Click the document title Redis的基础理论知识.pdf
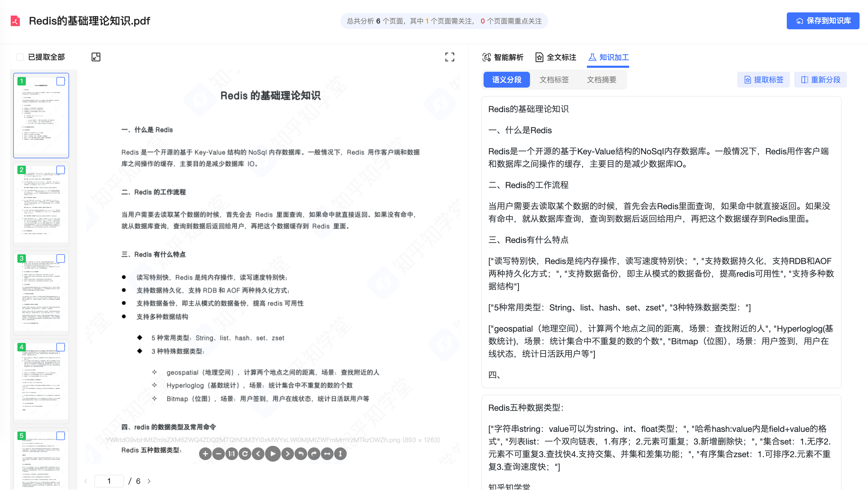868x497 pixels. coord(89,21)
